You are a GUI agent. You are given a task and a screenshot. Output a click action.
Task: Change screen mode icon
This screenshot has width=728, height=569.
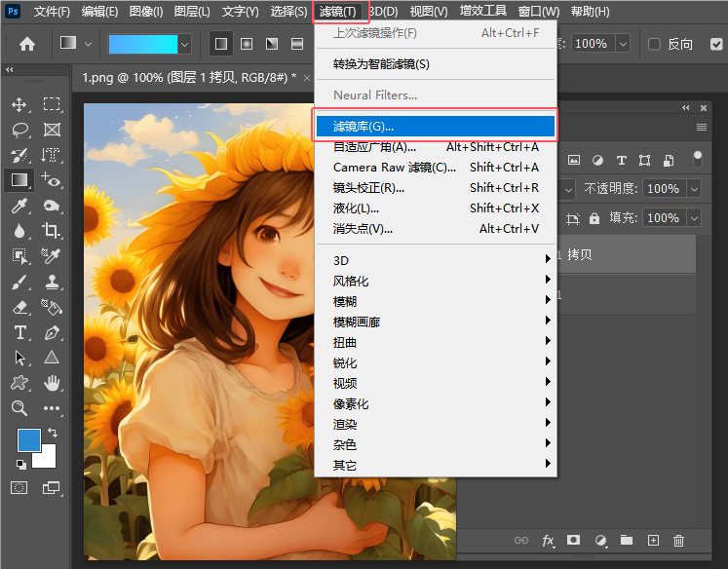pyautogui.click(x=51, y=488)
